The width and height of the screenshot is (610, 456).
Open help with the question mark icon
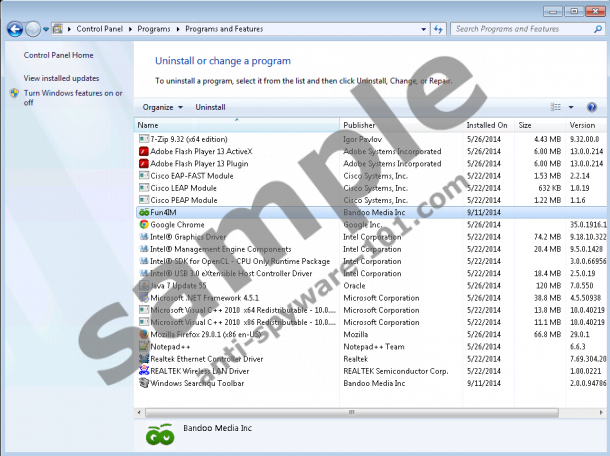coord(594,106)
